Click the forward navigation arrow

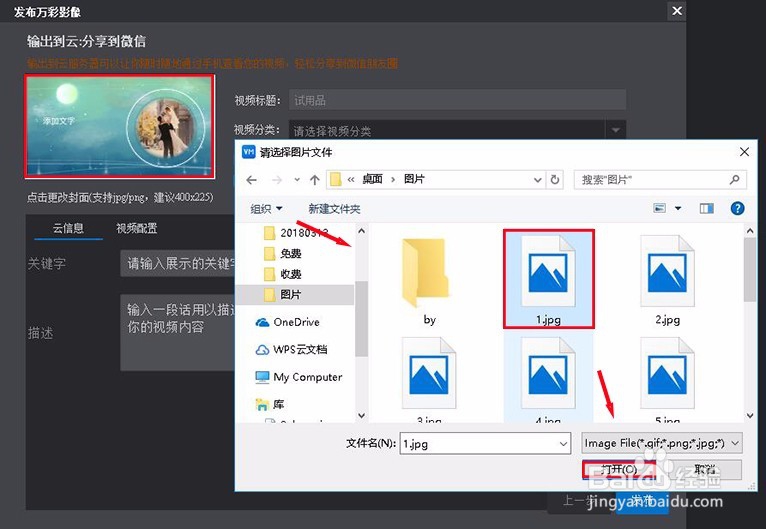[x=277, y=180]
